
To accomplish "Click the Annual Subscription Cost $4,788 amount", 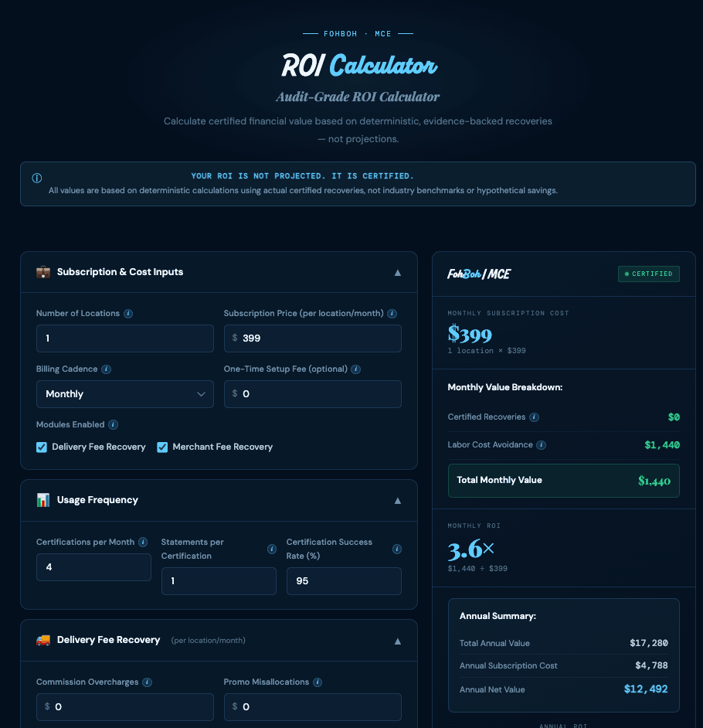I will pyautogui.click(x=651, y=665).
